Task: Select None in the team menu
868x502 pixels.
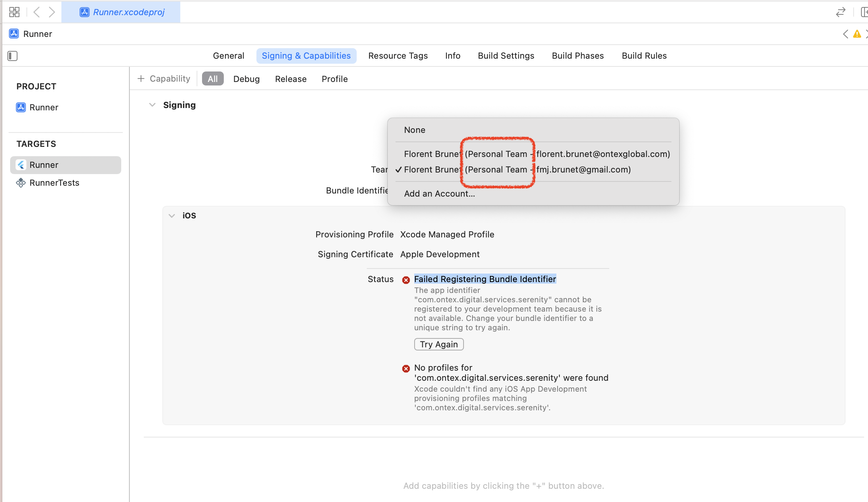Action: coord(415,130)
